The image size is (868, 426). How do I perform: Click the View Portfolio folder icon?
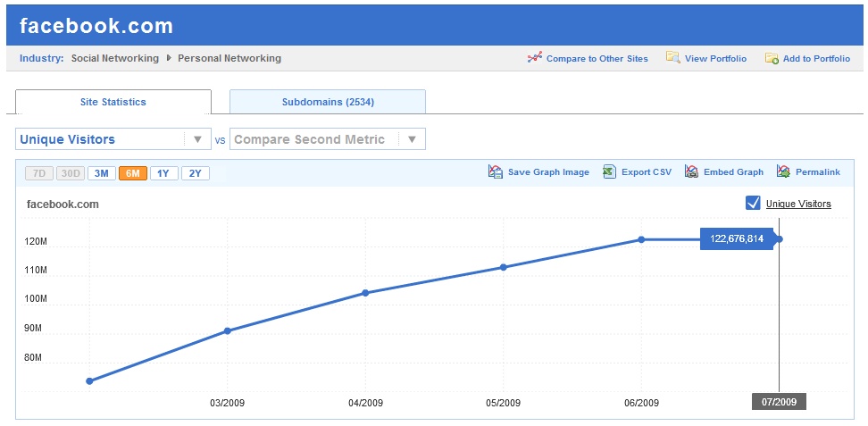coord(673,58)
